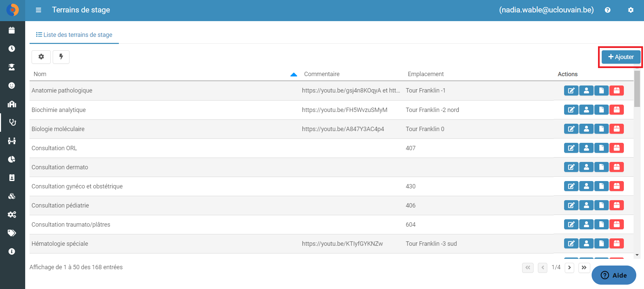Click red box icon for Biochimie analytique

tap(616, 110)
